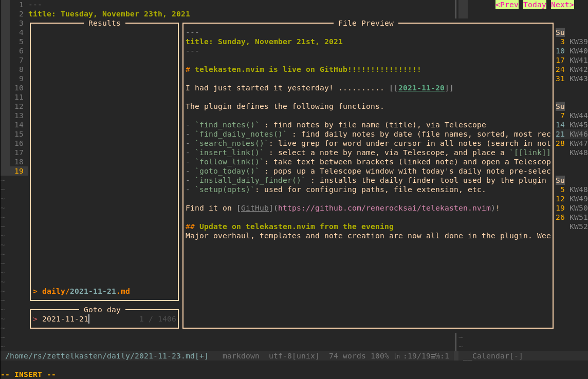Click week number KW46 in the calendar
Image resolution: width=588 pixels, height=379 pixels.
(578, 134)
